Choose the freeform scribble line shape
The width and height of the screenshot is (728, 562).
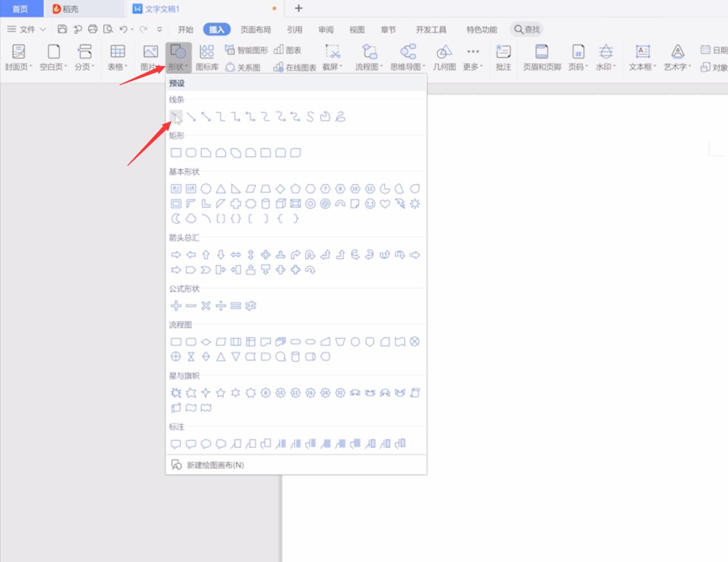pyautogui.click(x=340, y=117)
